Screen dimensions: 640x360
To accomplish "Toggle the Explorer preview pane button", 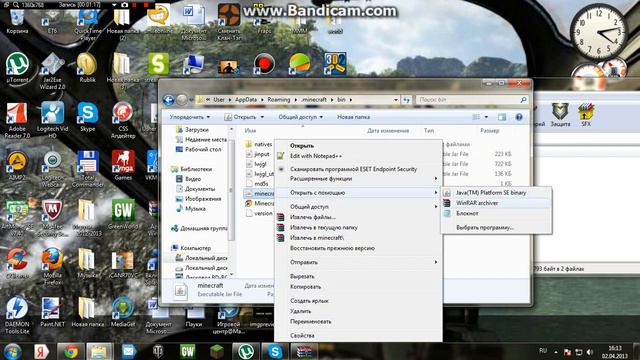I will [x=502, y=117].
